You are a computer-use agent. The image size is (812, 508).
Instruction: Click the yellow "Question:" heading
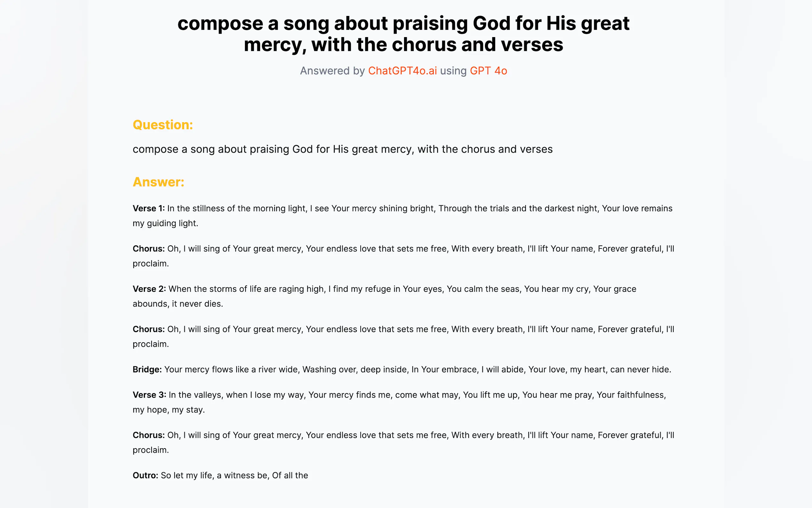[x=163, y=125]
